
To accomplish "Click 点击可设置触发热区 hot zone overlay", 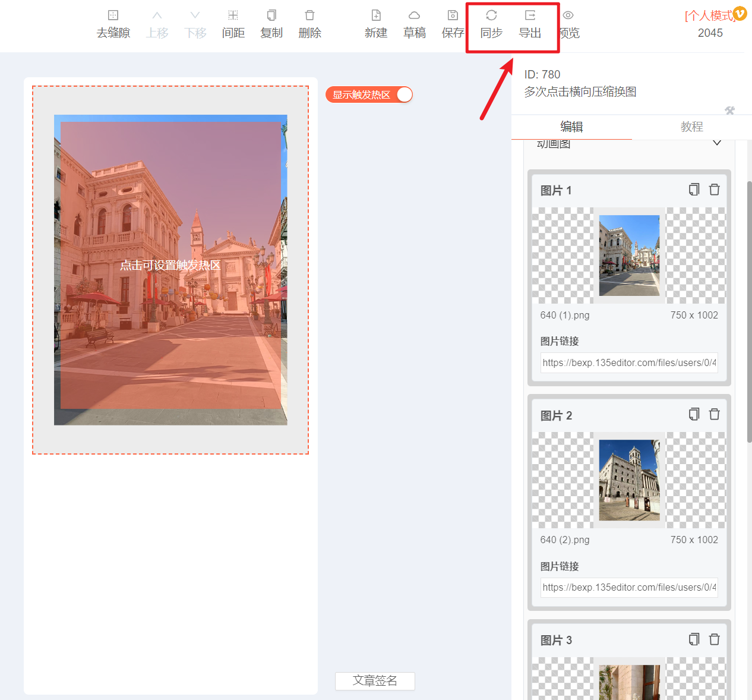I will pos(170,265).
